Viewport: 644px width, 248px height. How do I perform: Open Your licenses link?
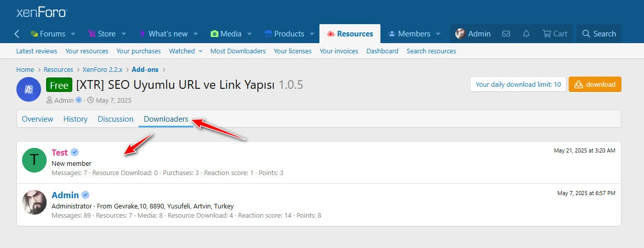coord(293,51)
